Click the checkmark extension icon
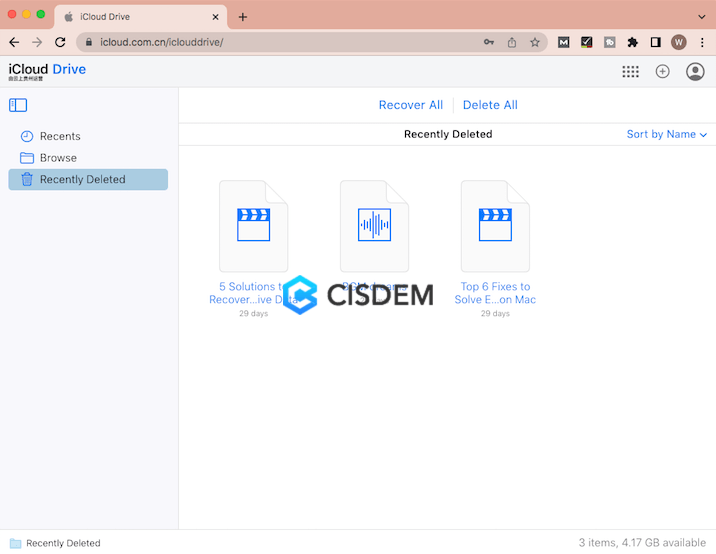716x554 pixels. tap(586, 42)
